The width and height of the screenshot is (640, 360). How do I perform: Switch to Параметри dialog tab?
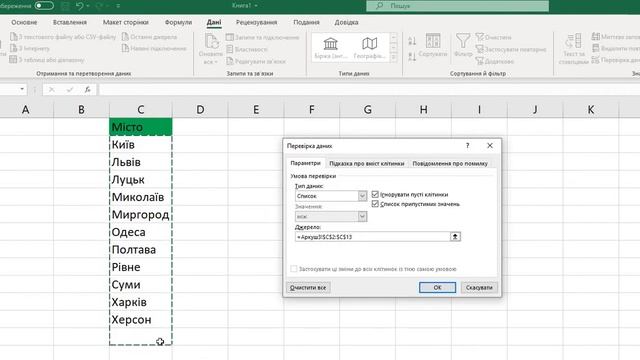(x=305, y=163)
